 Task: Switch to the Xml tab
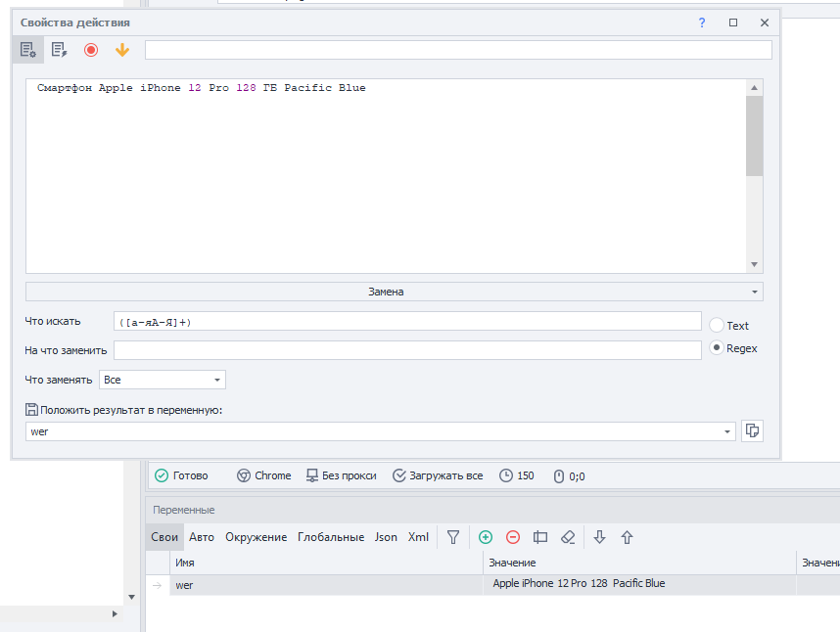tap(418, 537)
